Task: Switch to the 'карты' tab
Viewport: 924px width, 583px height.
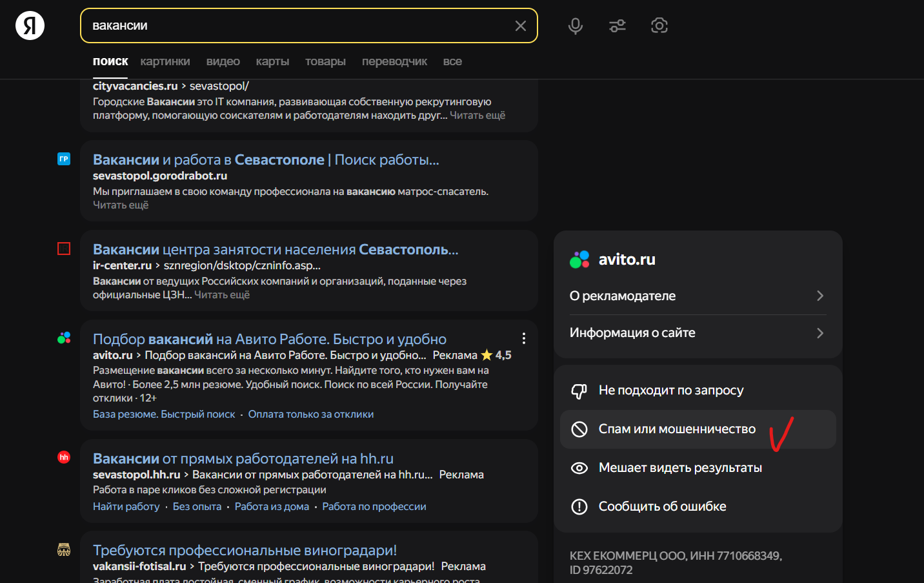Action: click(272, 61)
